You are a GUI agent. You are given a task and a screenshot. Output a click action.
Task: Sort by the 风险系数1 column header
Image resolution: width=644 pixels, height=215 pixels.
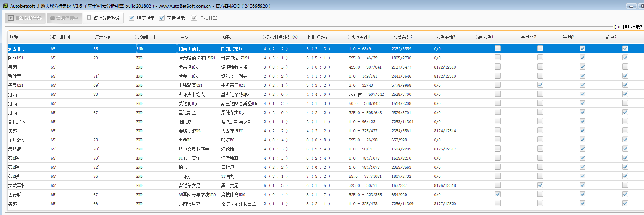(360, 37)
